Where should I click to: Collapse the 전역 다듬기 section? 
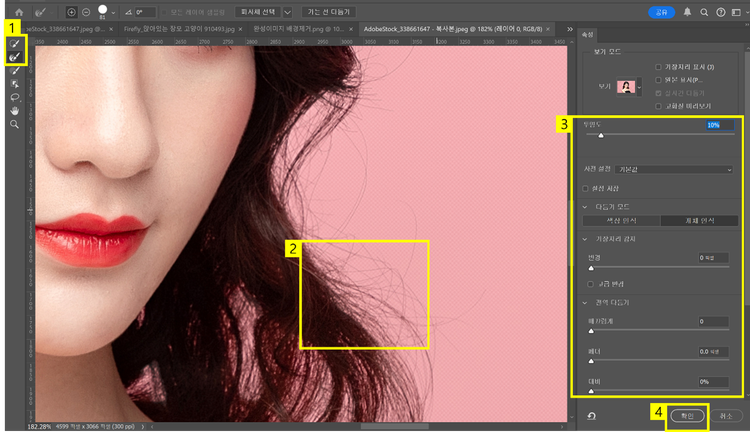[x=585, y=302]
